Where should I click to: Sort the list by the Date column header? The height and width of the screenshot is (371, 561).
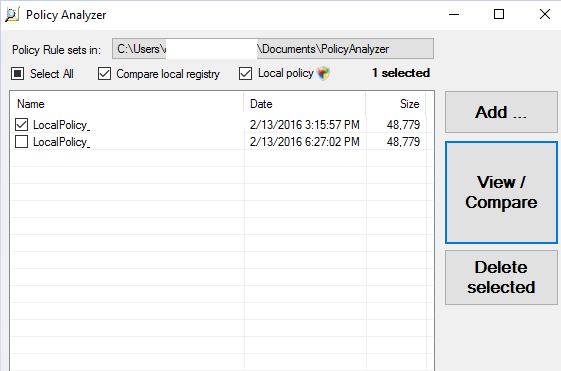coord(304,104)
